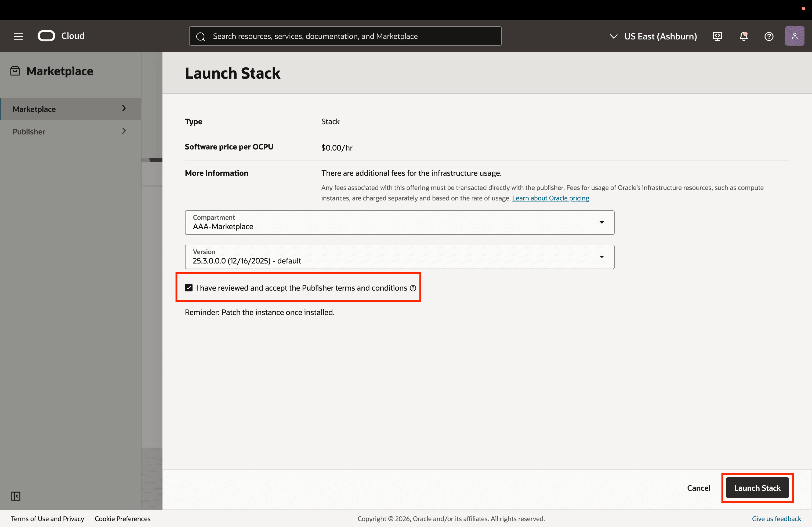
Task: Open the Learn about Oracle pricing link
Action: 551,198
